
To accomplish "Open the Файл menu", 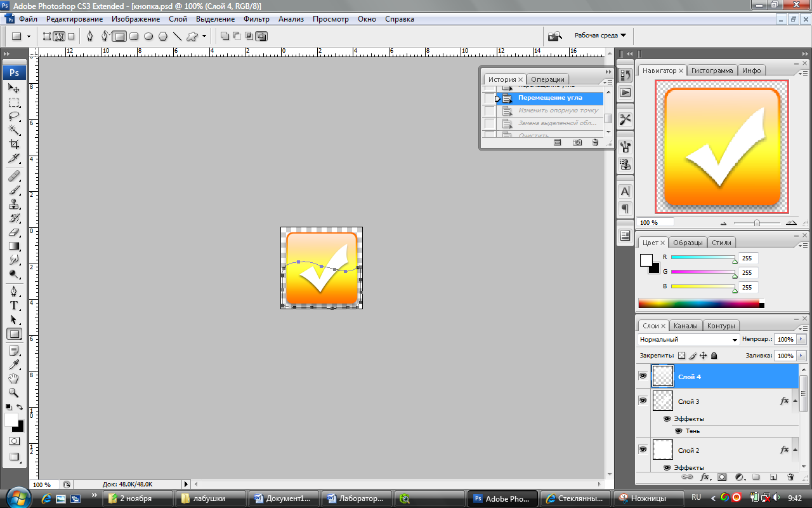I will coord(28,19).
